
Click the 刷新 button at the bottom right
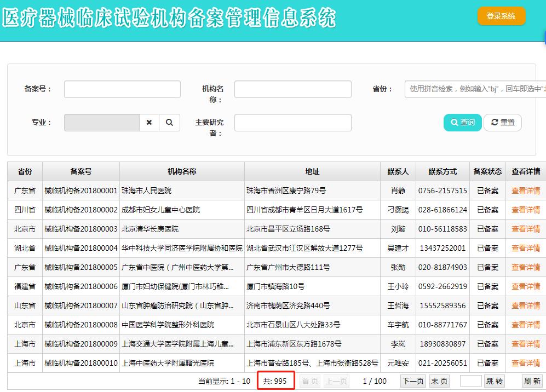(532, 380)
